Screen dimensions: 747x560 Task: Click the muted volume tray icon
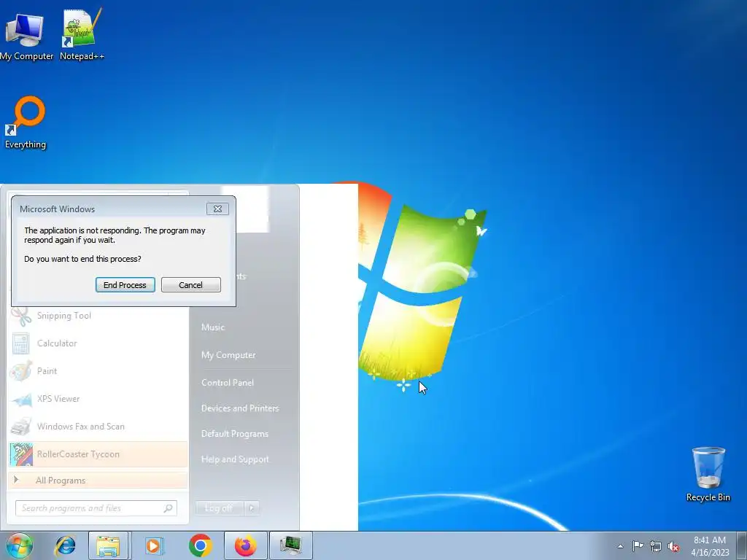pyautogui.click(x=673, y=547)
